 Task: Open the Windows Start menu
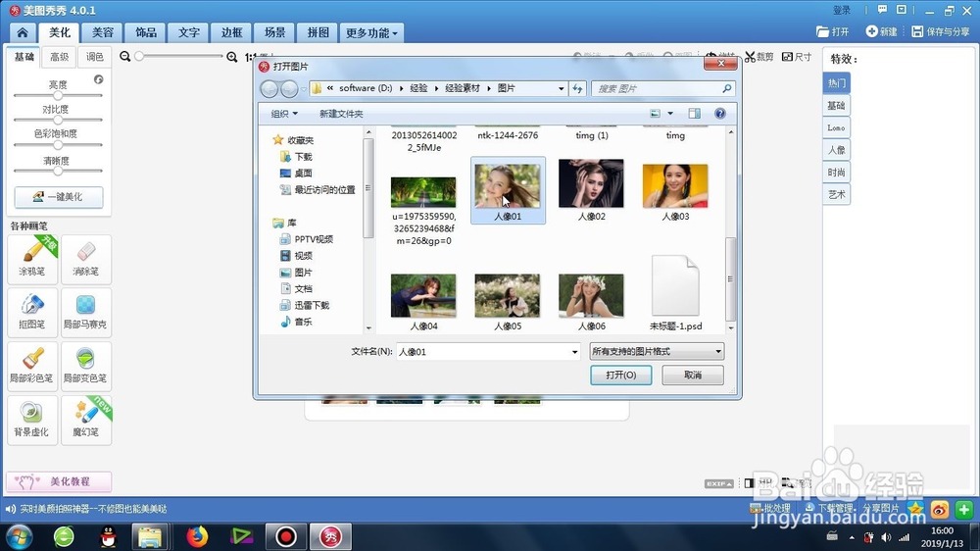pyautogui.click(x=19, y=536)
